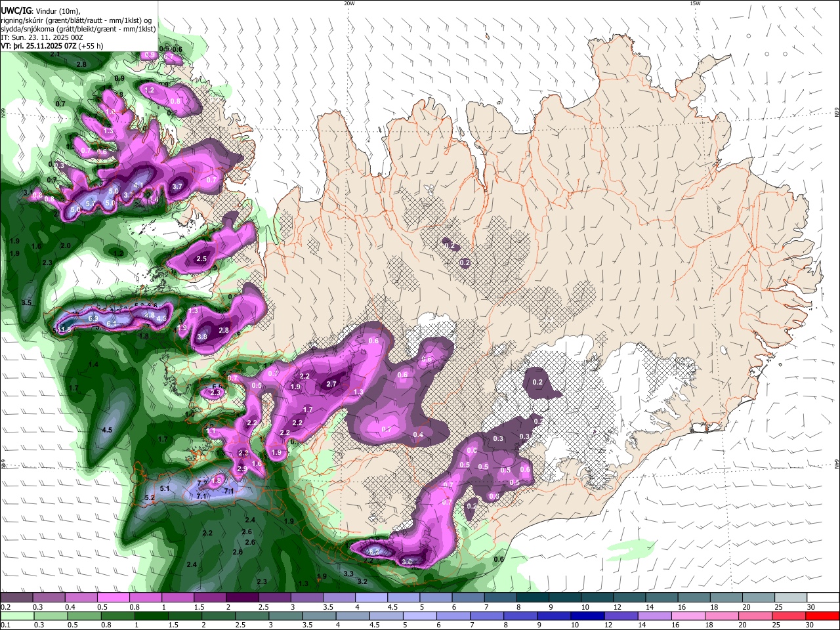This screenshot has width=840, height=630.
Task: Click the map value '5.2' near Reykjanes
Action: point(149,497)
